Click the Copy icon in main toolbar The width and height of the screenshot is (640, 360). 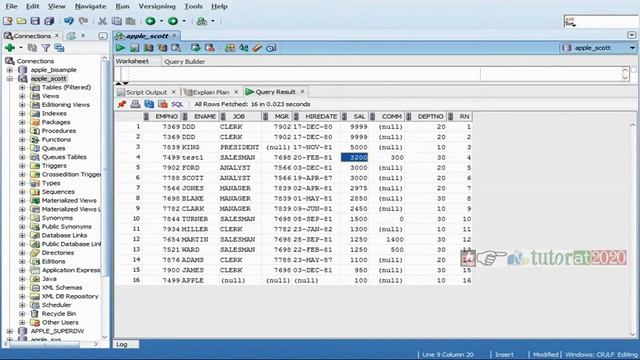point(117,21)
